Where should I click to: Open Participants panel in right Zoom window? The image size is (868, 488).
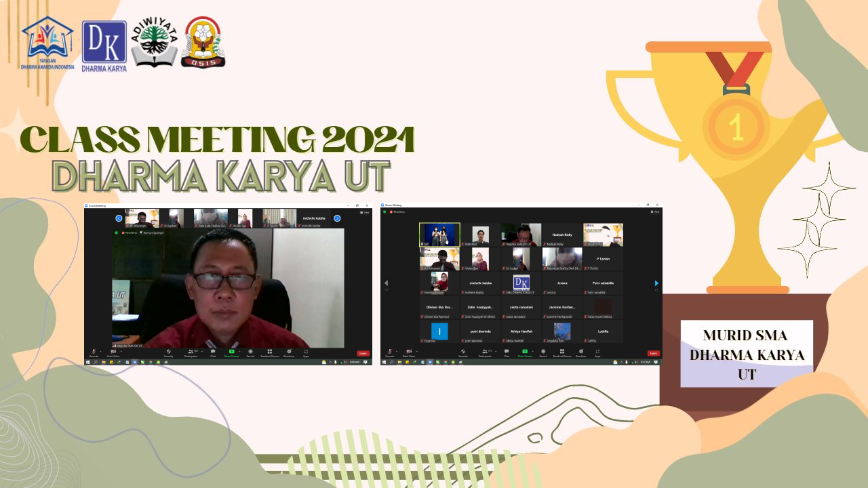point(485,353)
